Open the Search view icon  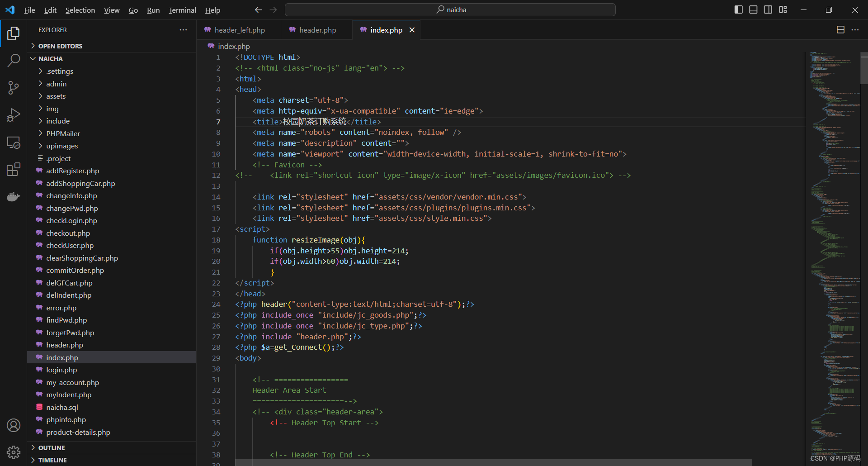(14, 61)
